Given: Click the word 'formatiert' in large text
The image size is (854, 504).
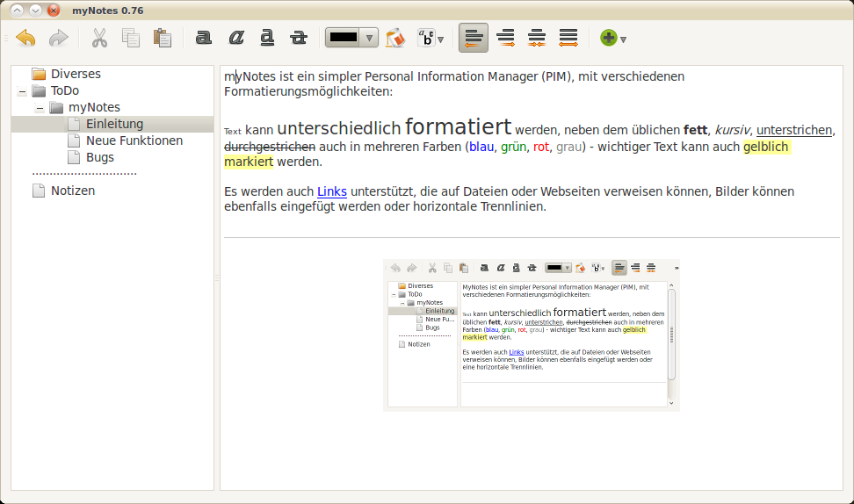Looking at the screenshot, I should (x=458, y=126).
